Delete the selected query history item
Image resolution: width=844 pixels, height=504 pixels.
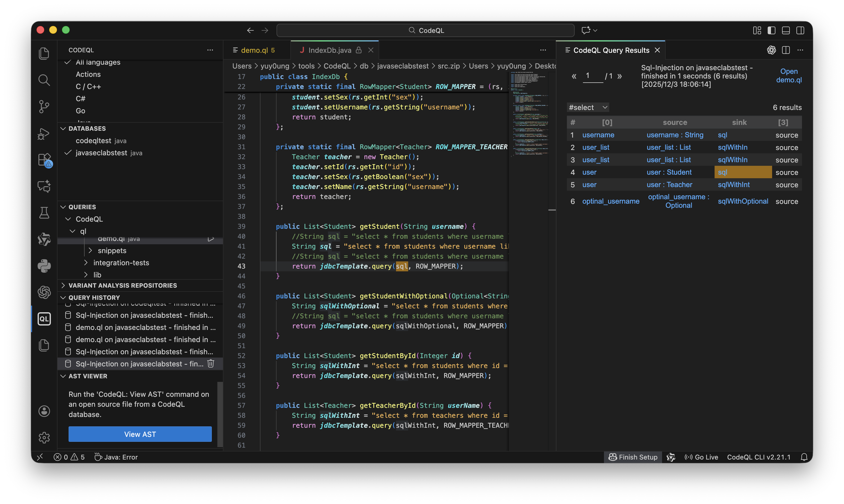coord(211,364)
